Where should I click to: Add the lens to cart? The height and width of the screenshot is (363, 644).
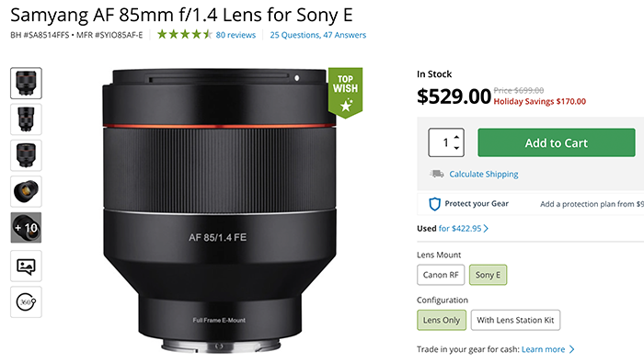(x=557, y=142)
